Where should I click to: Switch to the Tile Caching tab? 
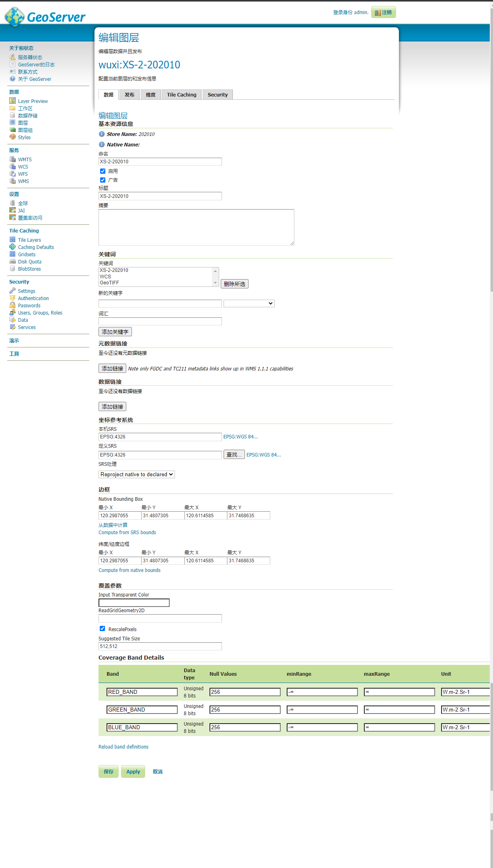point(182,95)
